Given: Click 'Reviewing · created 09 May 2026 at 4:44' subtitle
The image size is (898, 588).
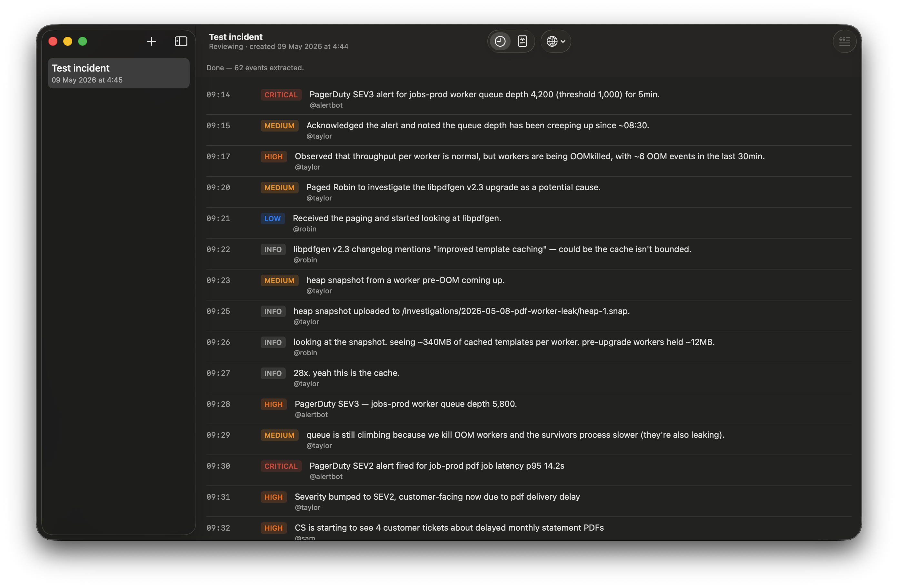Looking at the screenshot, I should [278, 46].
